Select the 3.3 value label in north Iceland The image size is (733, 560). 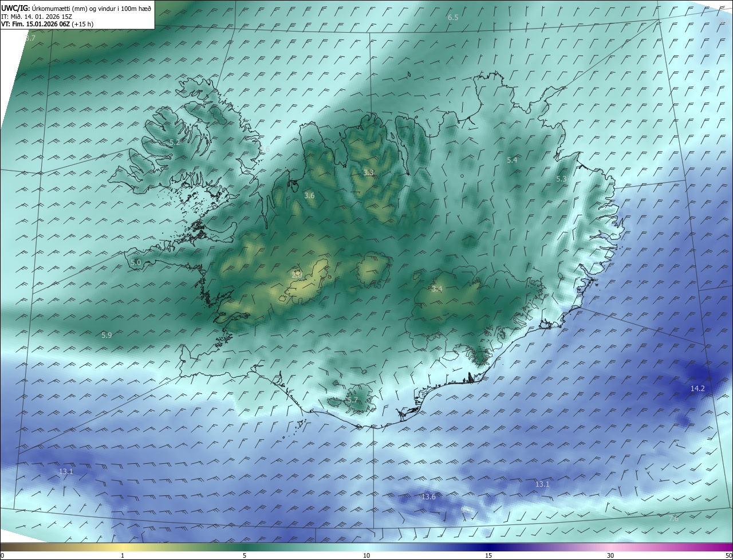point(368,172)
